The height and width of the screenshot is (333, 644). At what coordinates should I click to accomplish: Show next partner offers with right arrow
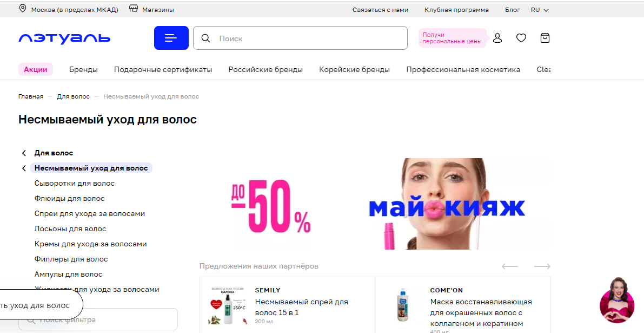(542, 266)
